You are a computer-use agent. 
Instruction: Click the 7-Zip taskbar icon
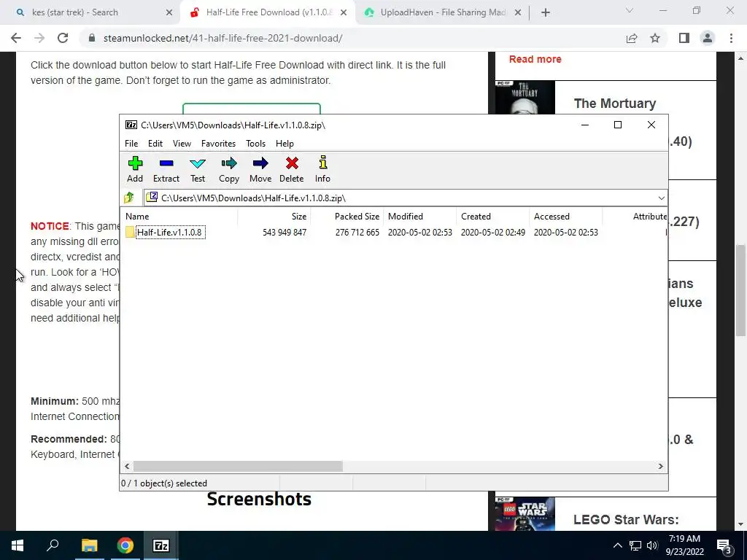pos(160,545)
